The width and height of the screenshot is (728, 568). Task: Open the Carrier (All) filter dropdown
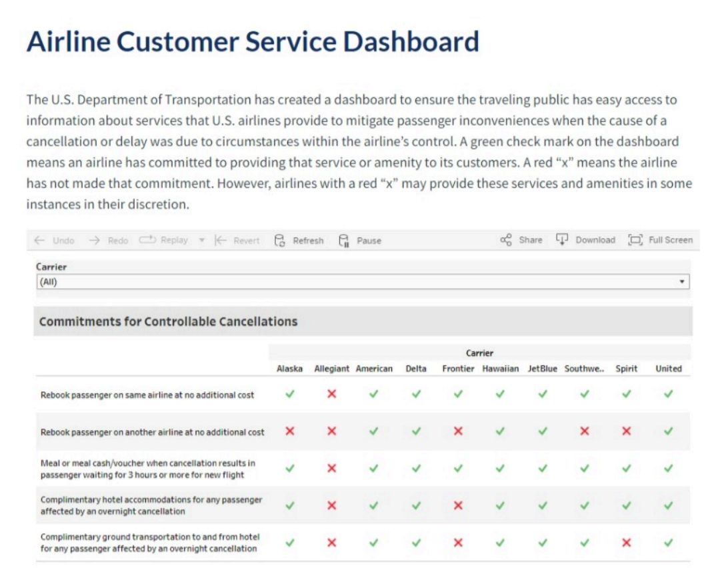(x=363, y=281)
